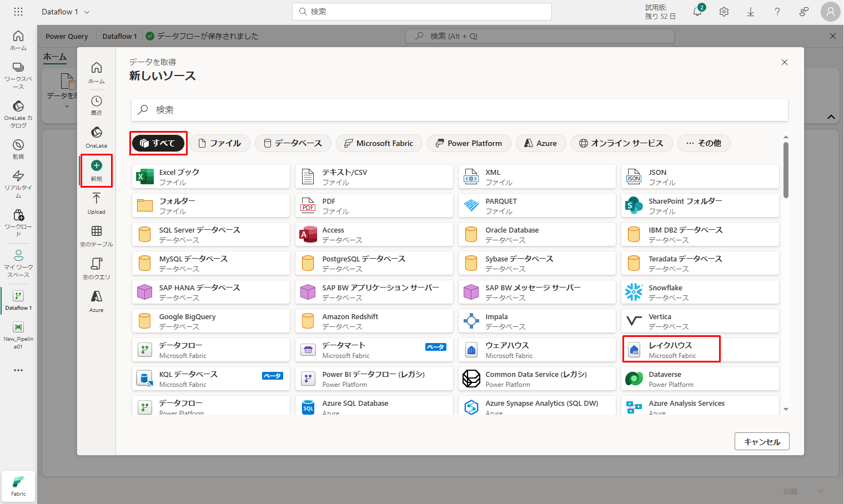Expand the collapsed ribbon chevron
The width and height of the screenshot is (844, 504).
point(831,117)
